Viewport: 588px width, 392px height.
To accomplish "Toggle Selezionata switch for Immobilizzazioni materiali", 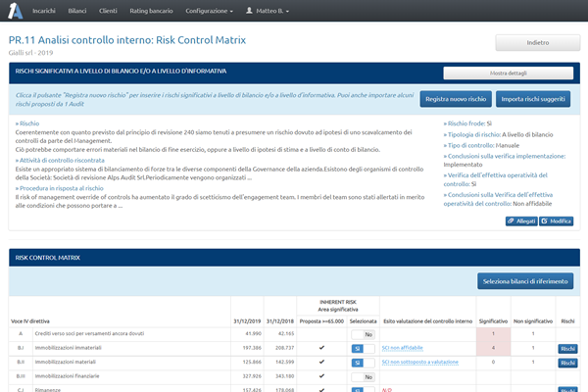I will coord(363,364).
